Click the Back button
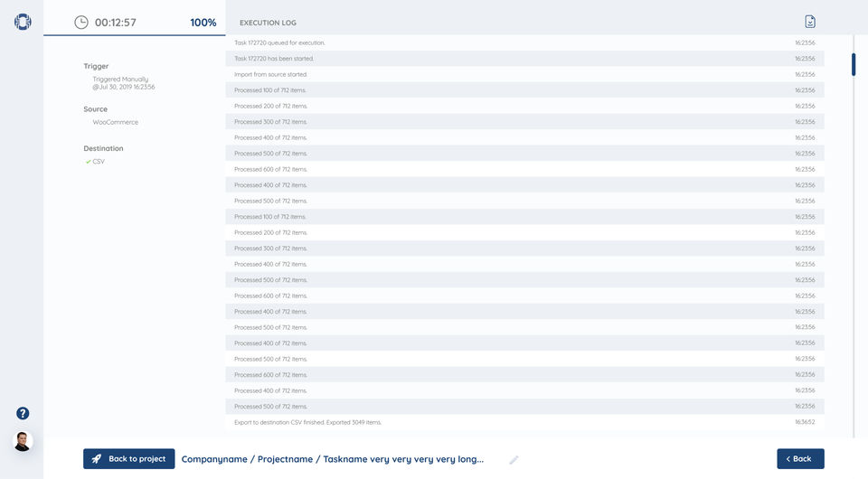The width and height of the screenshot is (868, 479). (x=800, y=458)
